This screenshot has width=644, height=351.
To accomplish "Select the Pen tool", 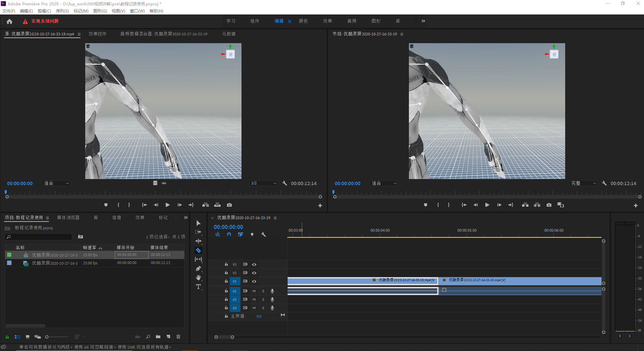I will pyautogui.click(x=198, y=268).
